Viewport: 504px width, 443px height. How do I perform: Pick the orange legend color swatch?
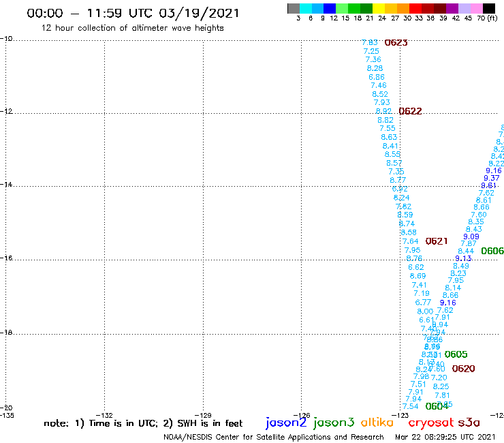coord(403,8)
